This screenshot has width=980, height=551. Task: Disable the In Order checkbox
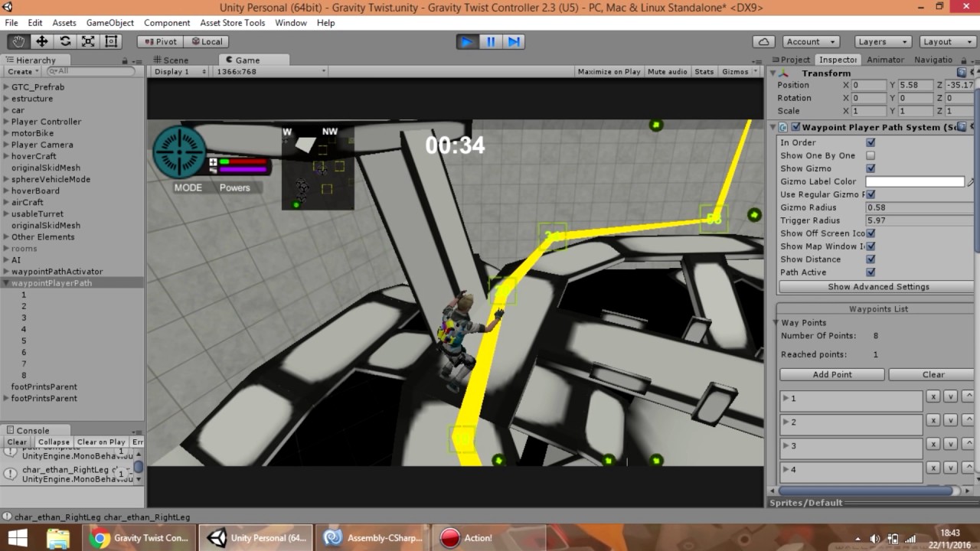click(871, 142)
